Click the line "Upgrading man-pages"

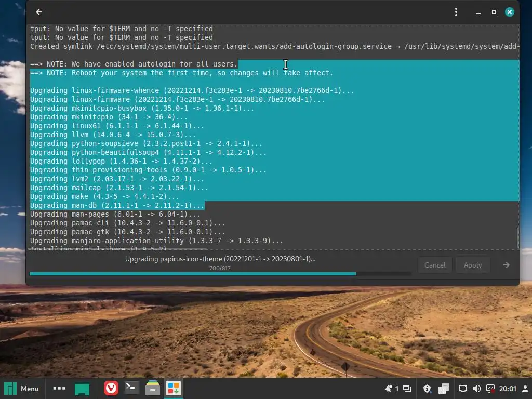[115, 214]
